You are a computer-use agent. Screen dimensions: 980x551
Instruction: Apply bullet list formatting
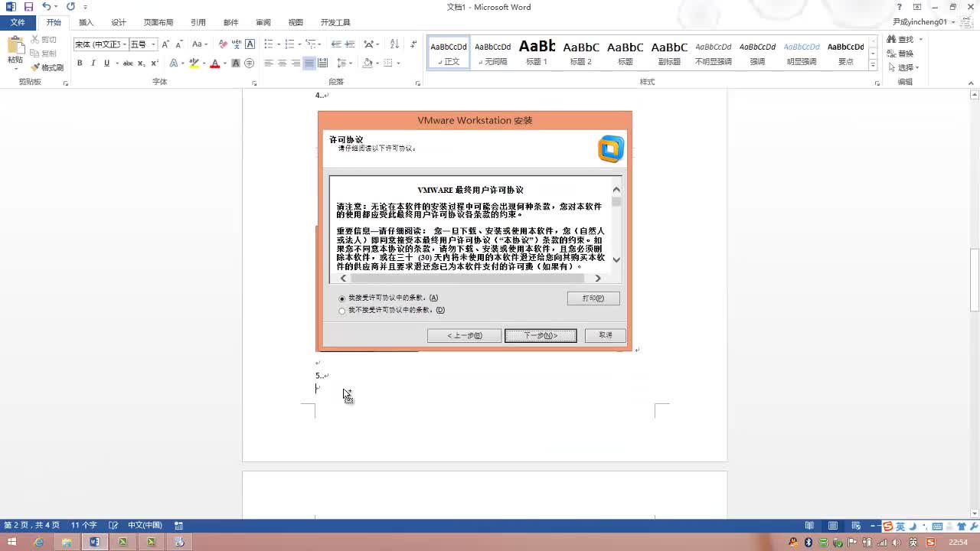click(269, 44)
